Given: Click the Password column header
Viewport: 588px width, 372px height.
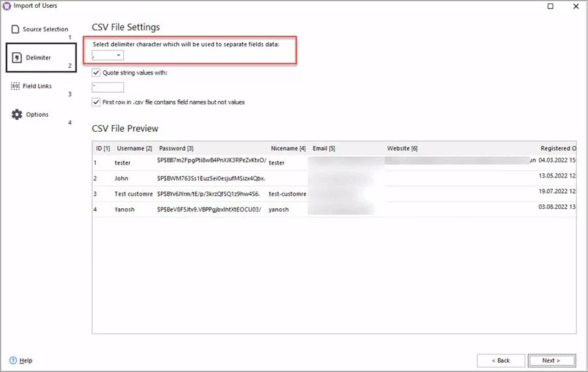Looking at the screenshot, I should click(x=176, y=149).
